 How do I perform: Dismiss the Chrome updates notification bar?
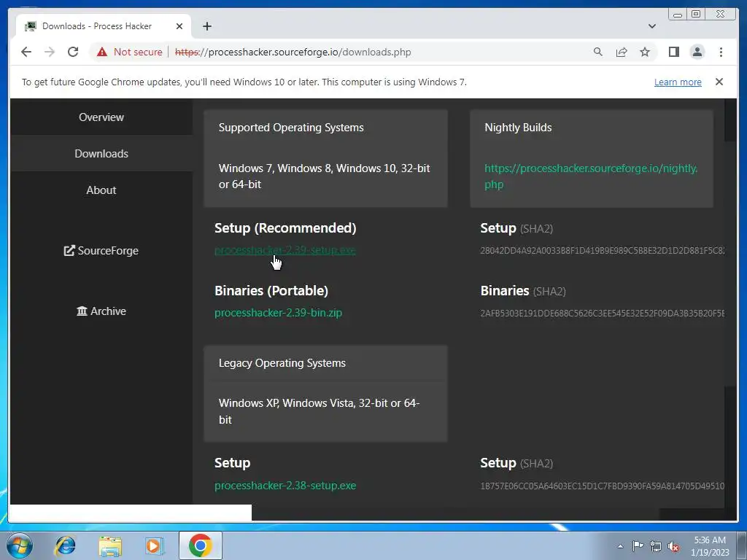click(x=719, y=82)
